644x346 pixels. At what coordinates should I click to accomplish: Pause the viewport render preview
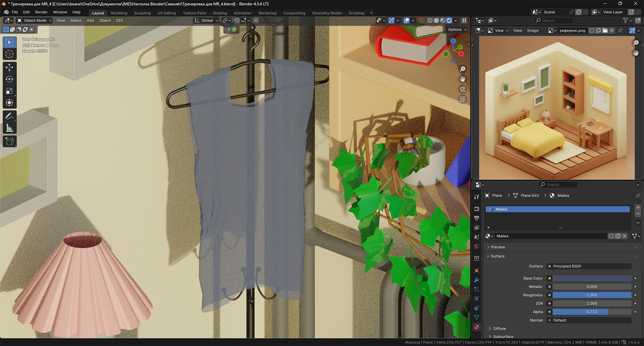click(x=464, y=21)
